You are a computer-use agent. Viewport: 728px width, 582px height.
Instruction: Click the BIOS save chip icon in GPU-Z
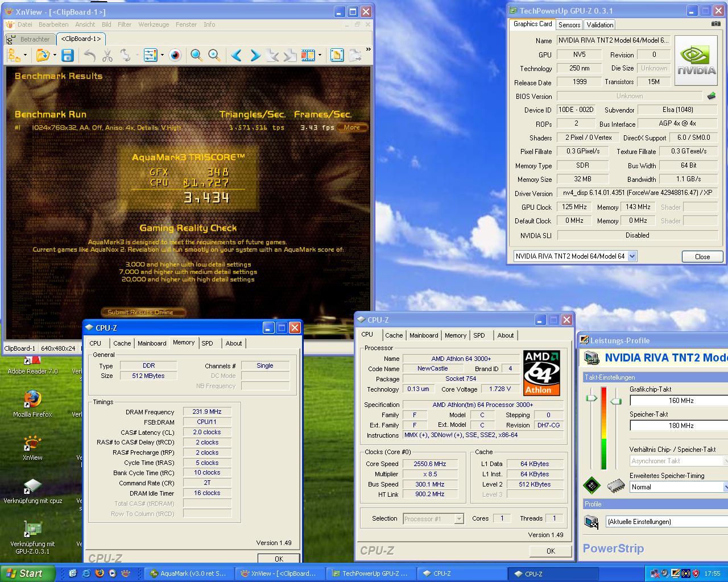pyautogui.click(x=711, y=96)
